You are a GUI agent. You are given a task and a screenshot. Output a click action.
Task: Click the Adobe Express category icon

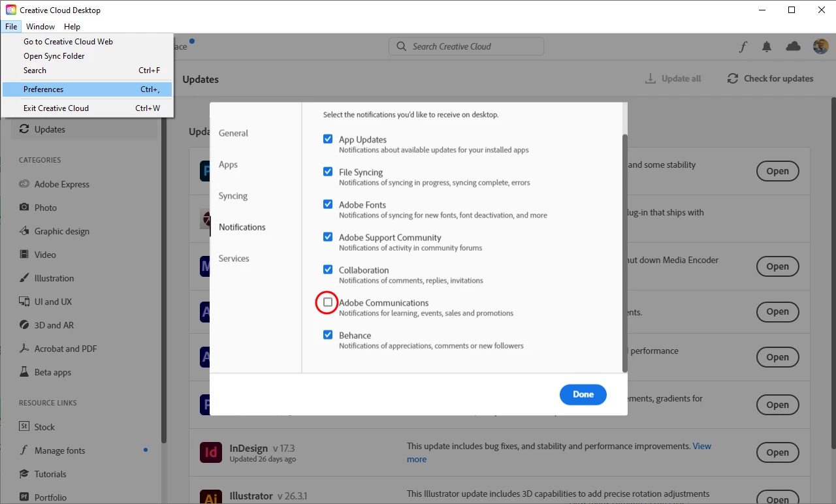tap(24, 184)
